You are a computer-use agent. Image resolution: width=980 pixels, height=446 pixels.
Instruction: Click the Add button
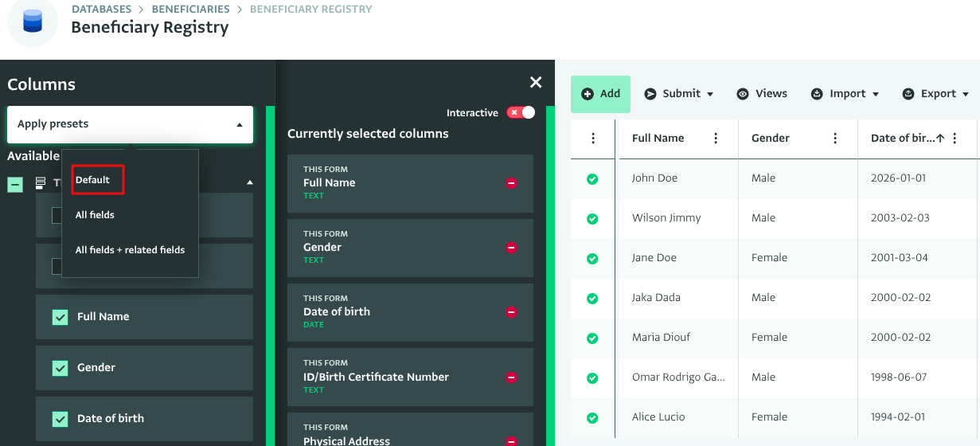600,94
